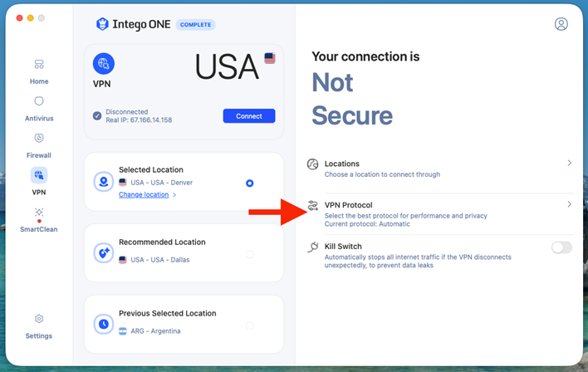This screenshot has height=372, width=588.
Task: Switch to the Home label in sidebar
Action: pos(39,81)
